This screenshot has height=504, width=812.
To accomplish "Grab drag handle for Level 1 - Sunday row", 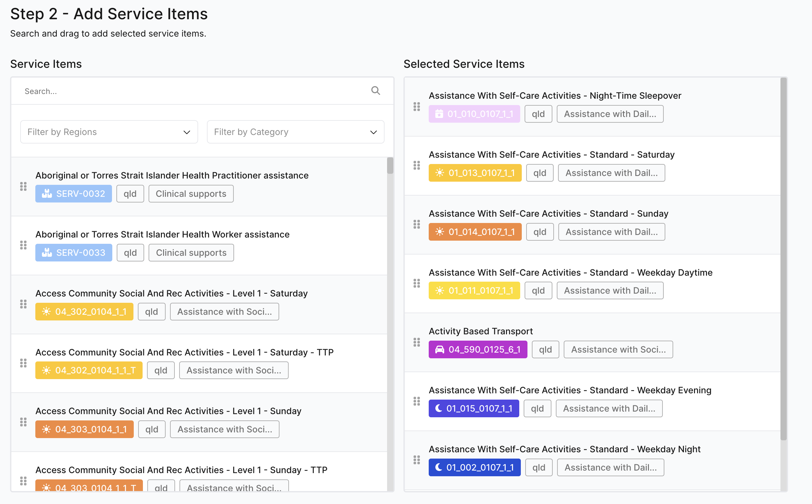I will pyautogui.click(x=23, y=422).
